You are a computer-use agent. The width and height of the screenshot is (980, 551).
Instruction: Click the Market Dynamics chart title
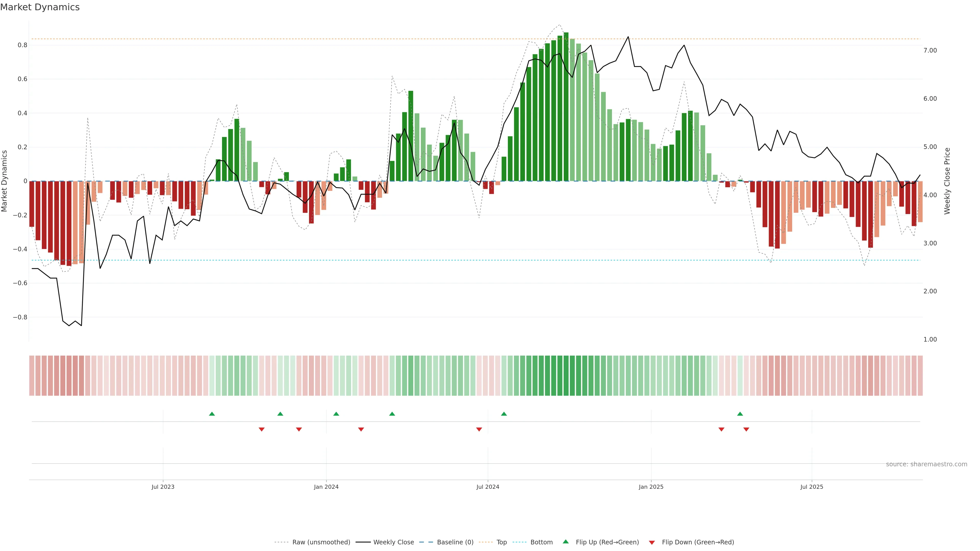(40, 7)
